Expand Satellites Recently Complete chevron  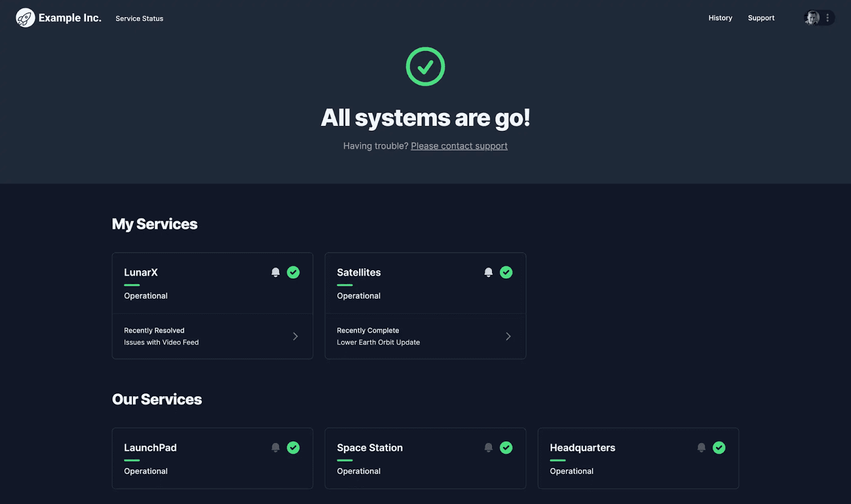point(508,336)
